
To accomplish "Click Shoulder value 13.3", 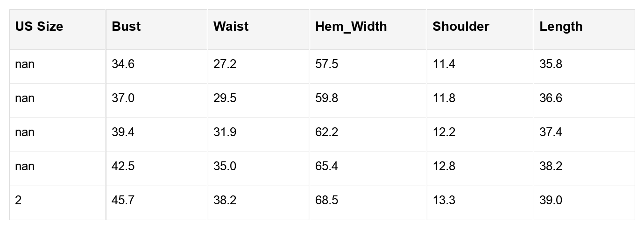I will (444, 201).
